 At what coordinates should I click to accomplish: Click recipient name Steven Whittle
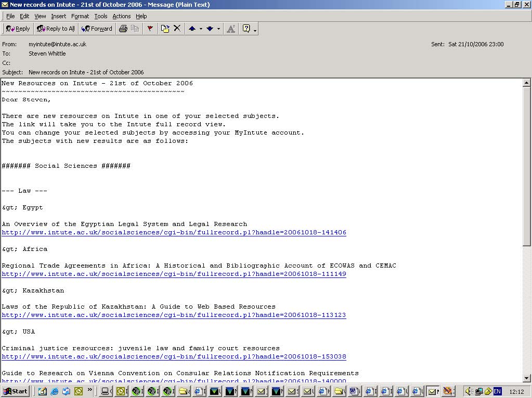(x=47, y=54)
